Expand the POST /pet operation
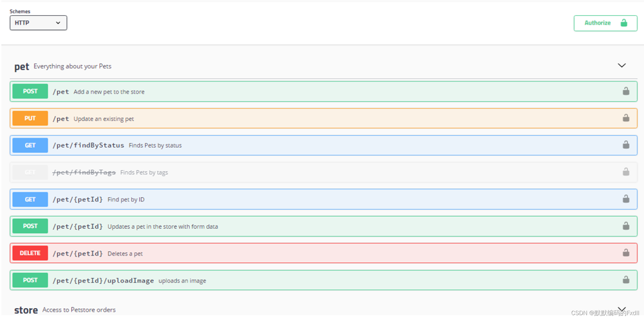The image size is (644, 319). [x=225, y=91]
